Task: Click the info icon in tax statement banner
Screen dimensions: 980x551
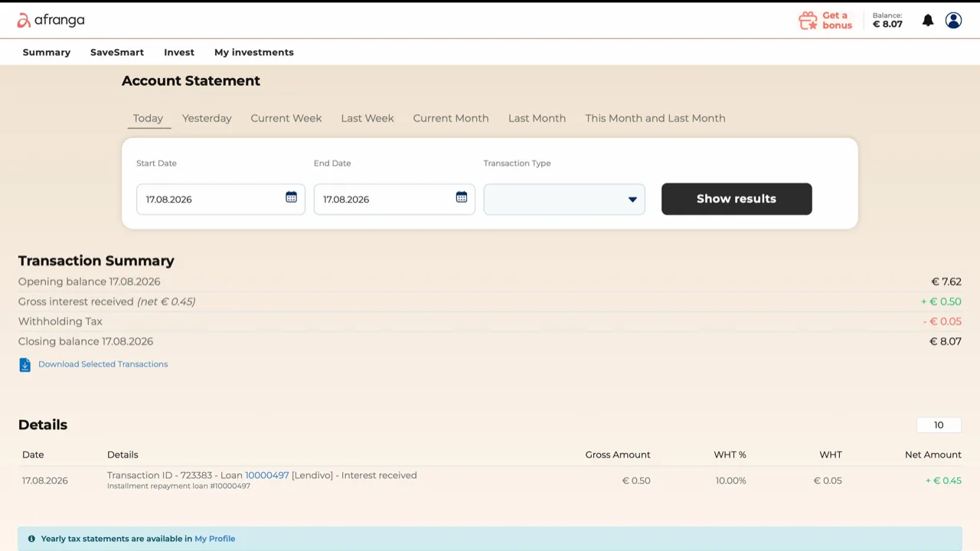Action: pos(31,539)
